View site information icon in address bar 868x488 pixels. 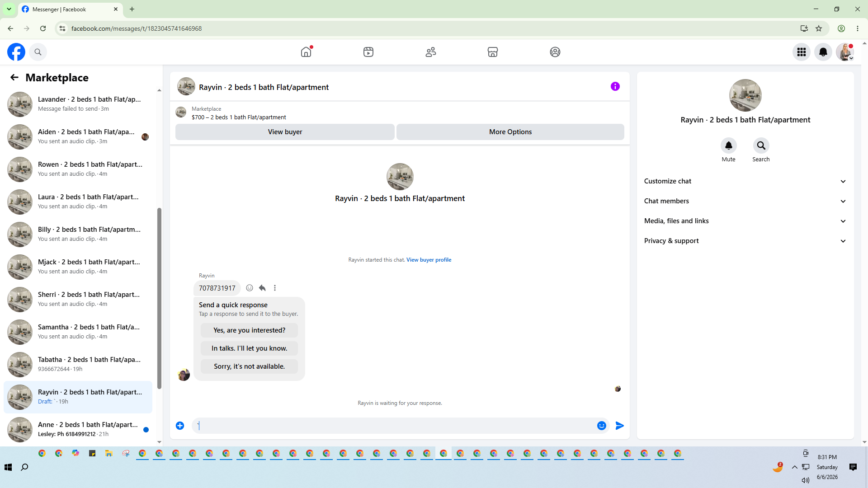point(62,28)
